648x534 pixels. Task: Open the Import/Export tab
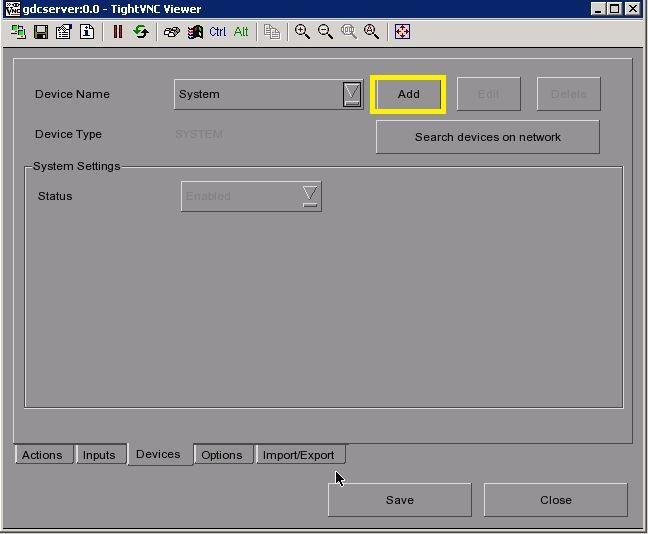pyautogui.click(x=300, y=455)
